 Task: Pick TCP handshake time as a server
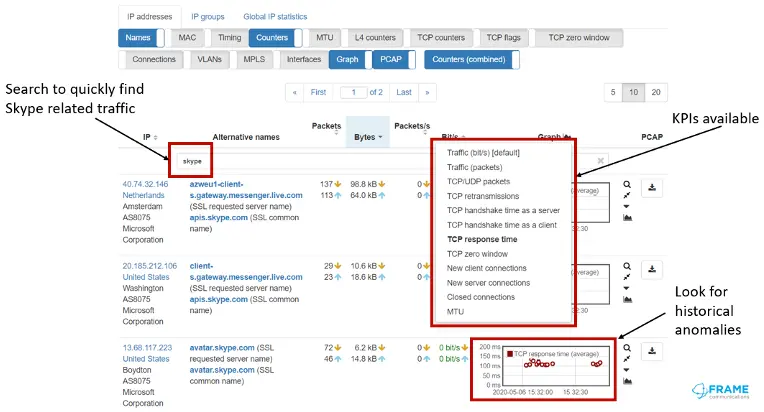(503, 210)
